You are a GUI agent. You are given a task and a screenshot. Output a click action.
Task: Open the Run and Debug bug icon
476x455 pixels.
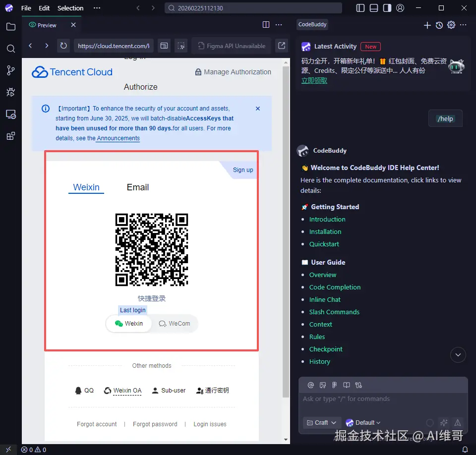point(10,92)
